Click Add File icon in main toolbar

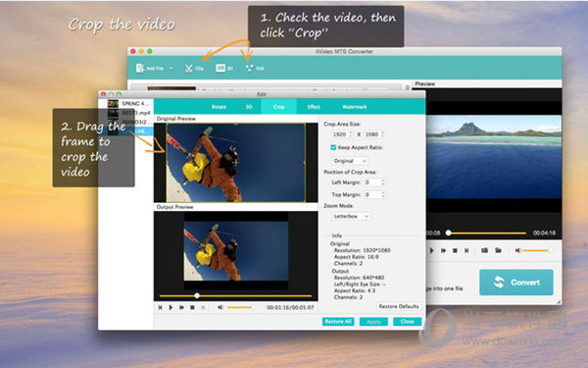tap(140, 68)
